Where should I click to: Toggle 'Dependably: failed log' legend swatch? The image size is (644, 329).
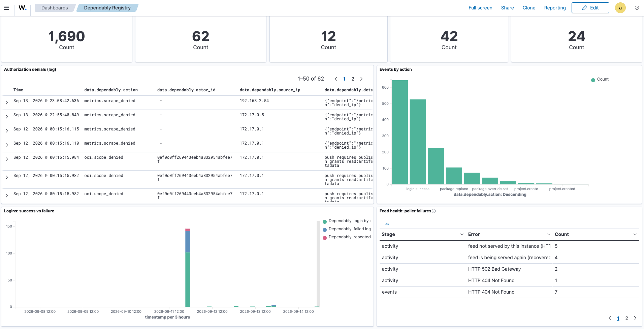point(325,230)
